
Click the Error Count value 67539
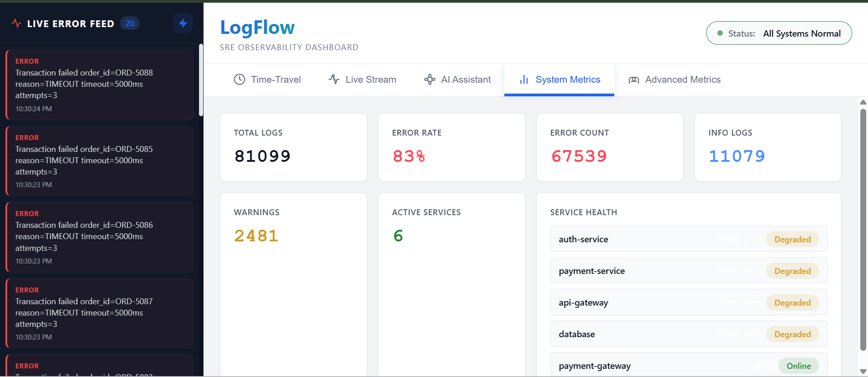pos(579,156)
